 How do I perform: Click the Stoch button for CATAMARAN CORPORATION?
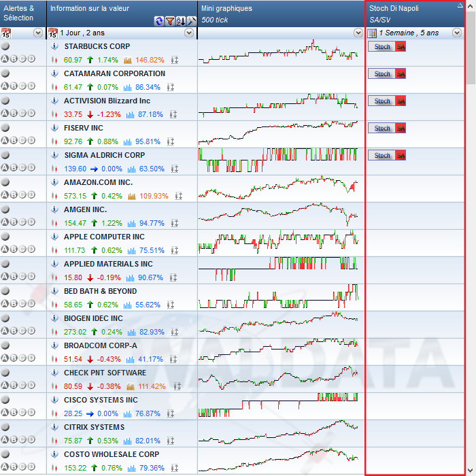[381, 73]
